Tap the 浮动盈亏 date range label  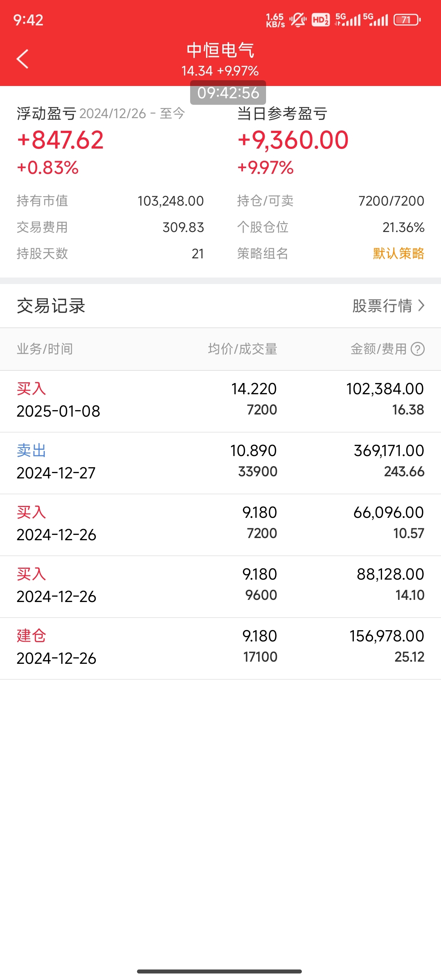[132, 113]
